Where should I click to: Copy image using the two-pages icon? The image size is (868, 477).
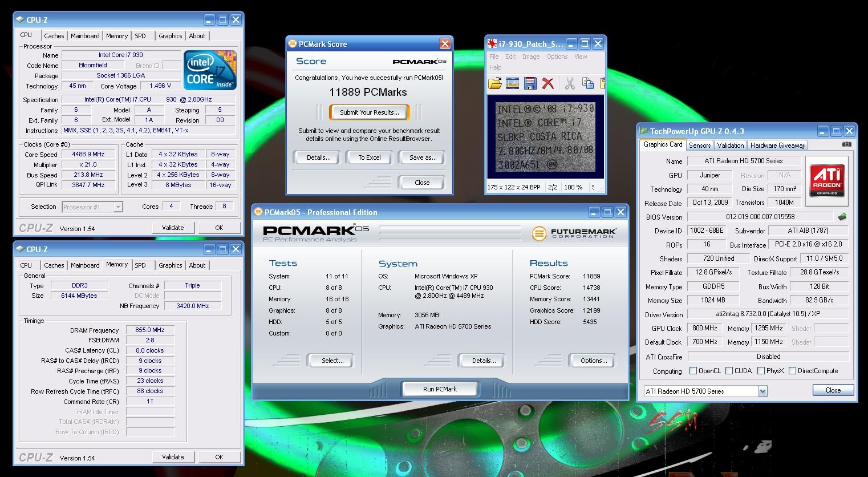[x=587, y=84]
